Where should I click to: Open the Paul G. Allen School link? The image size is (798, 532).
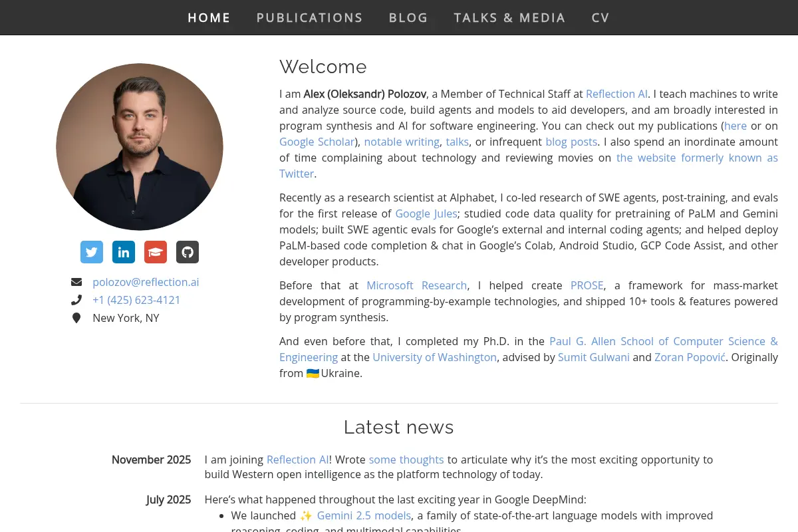tap(664, 341)
